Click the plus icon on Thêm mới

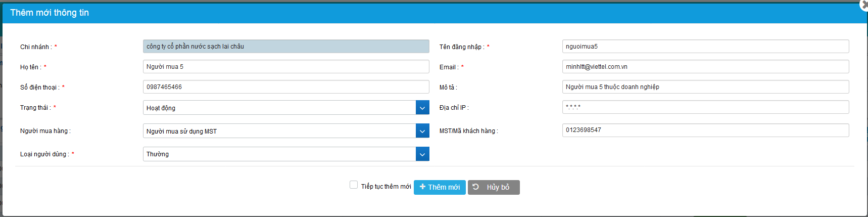point(422,187)
